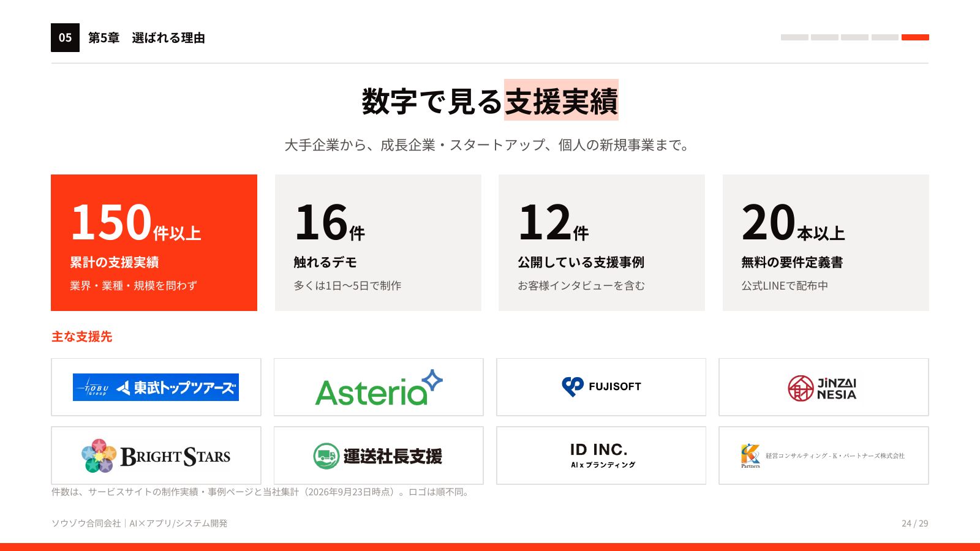980x551 pixels.
Task: Click the TOBU Group mark
Action: [x=93, y=387]
